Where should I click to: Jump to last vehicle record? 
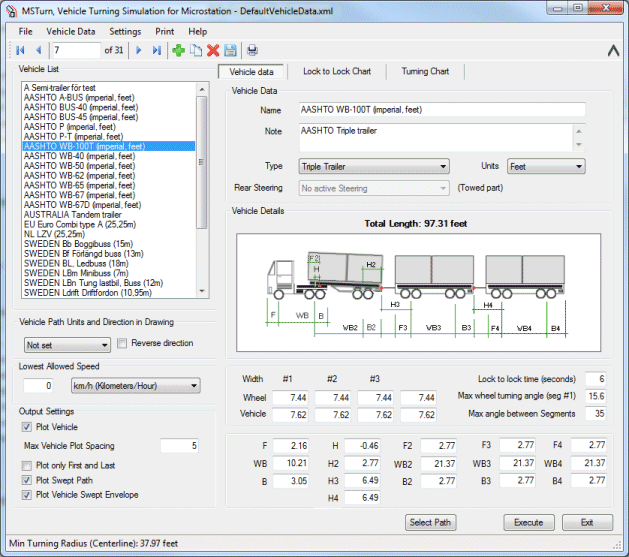(156, 50)
